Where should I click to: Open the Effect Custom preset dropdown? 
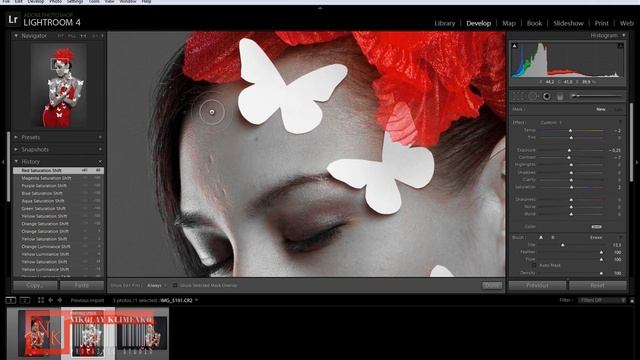click(x=551, y=122)
